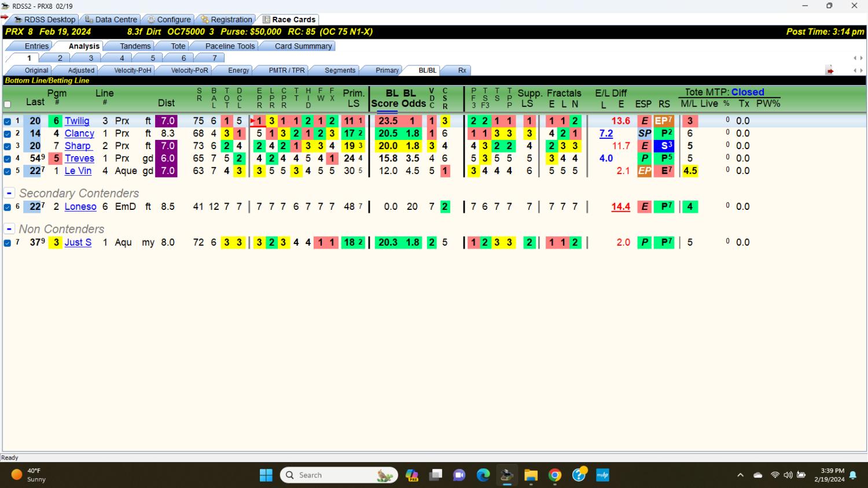The width and height of the screenshot is (868, 488).
Task: Open the Segments tab
Action: 340,71
